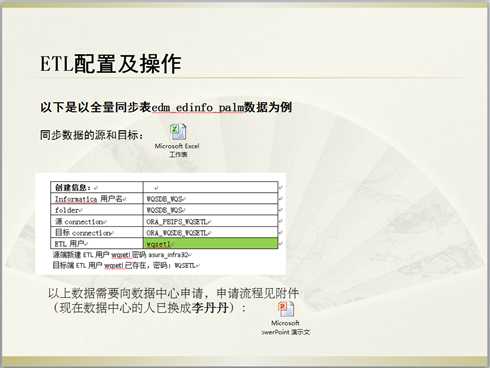Click the 'ETL 用户' table cell
The image size is (490, 368).
pos(97,243)
